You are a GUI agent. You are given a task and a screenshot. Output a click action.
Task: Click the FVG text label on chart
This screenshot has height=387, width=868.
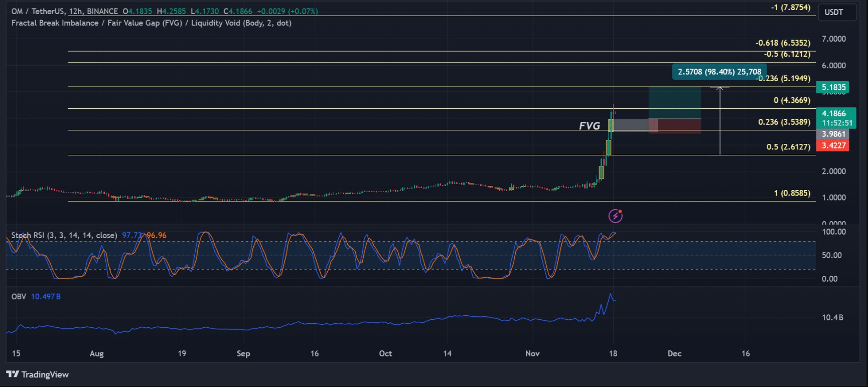tap(589, 126)
